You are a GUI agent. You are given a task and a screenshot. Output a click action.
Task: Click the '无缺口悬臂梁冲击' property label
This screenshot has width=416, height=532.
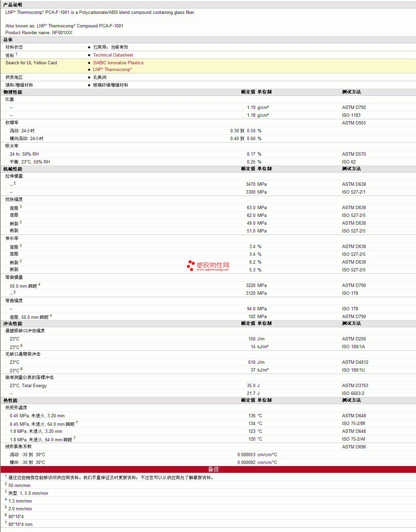pos(23,354)
